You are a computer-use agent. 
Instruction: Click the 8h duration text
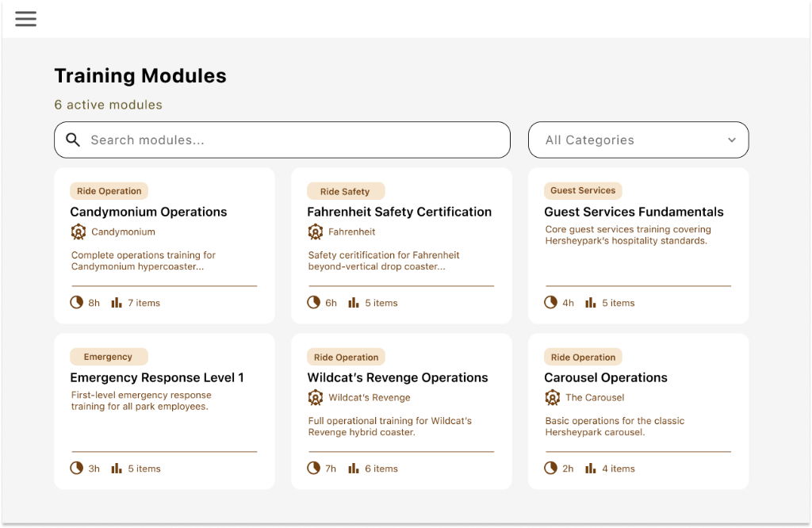point(94,303)
